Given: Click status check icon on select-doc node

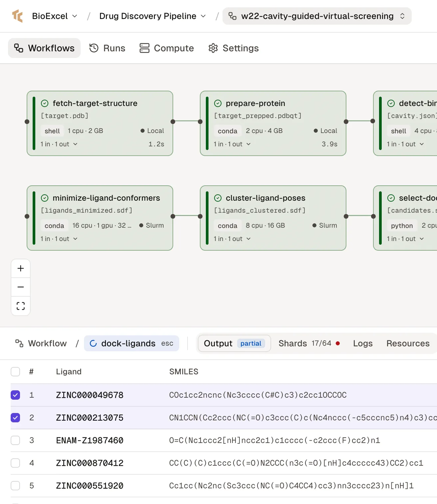Looking at the screenshot, I should click(391, 198).
